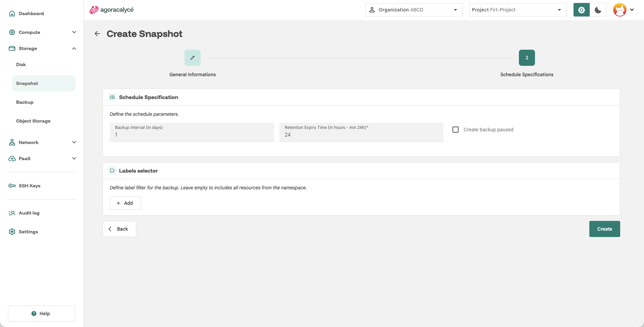Image resolution: width=644 pixels, height=327 pixels.
Task: Expand the PaaS menu chevron
Action: point(74,158)
